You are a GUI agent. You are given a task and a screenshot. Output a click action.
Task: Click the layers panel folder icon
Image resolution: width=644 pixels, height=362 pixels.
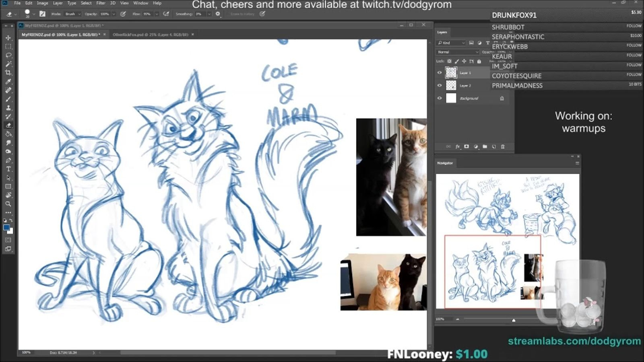pos(485,147)
